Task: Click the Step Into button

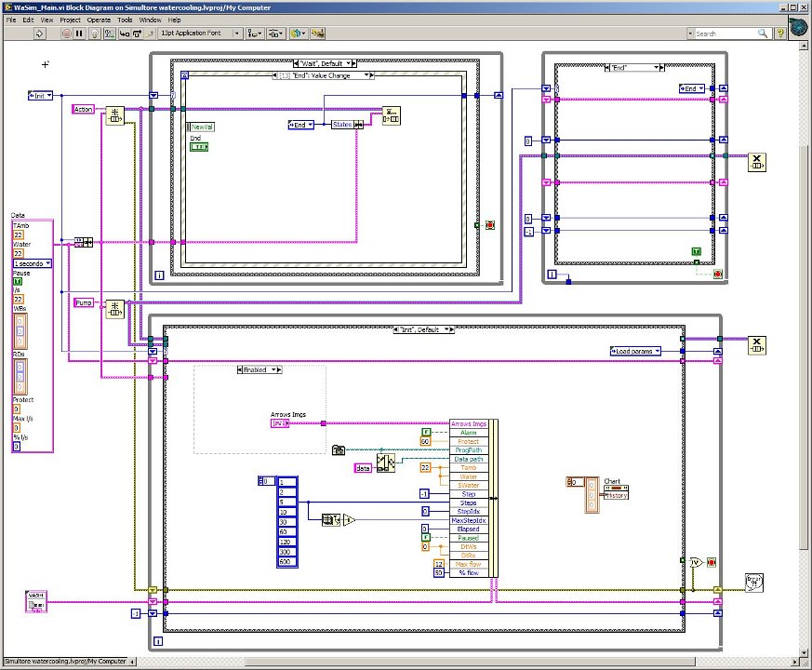Action: [x=125, y=33]
